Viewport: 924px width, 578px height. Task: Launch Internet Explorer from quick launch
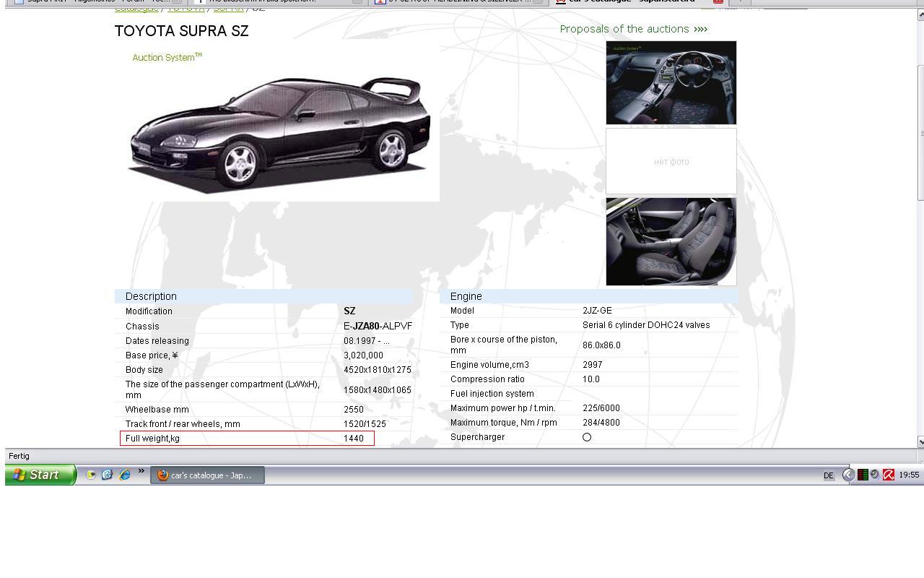pos(125,475)
